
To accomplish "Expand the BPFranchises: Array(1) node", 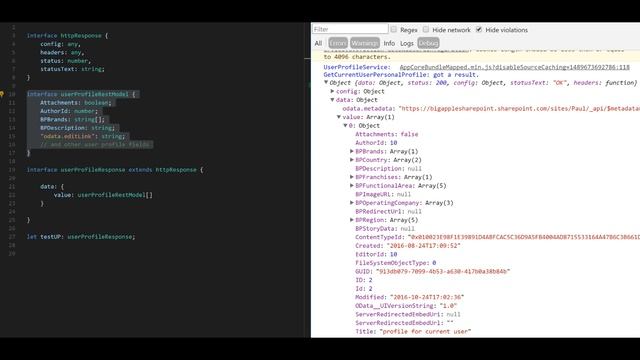I will [352, 177].
